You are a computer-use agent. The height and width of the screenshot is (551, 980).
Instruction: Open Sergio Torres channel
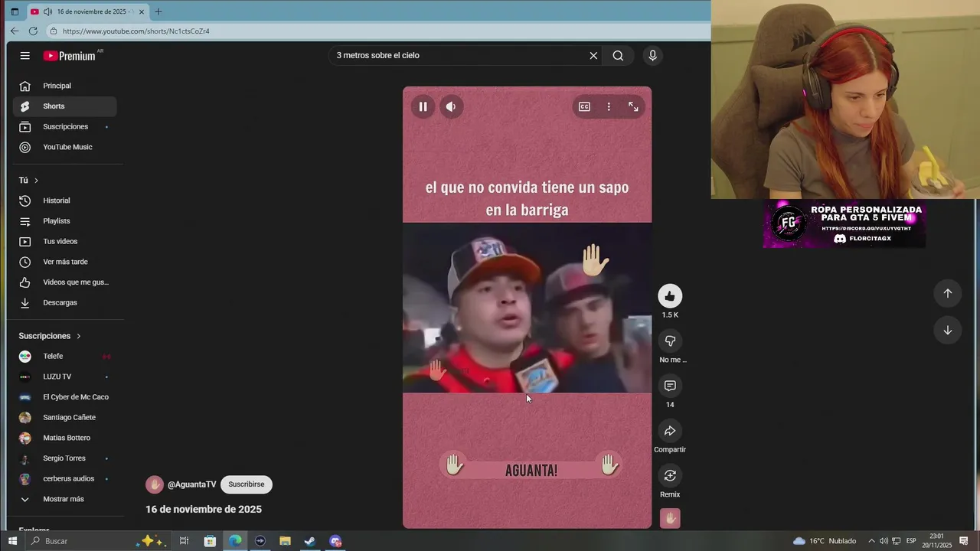pyautogui.click(x=64, y=458)
